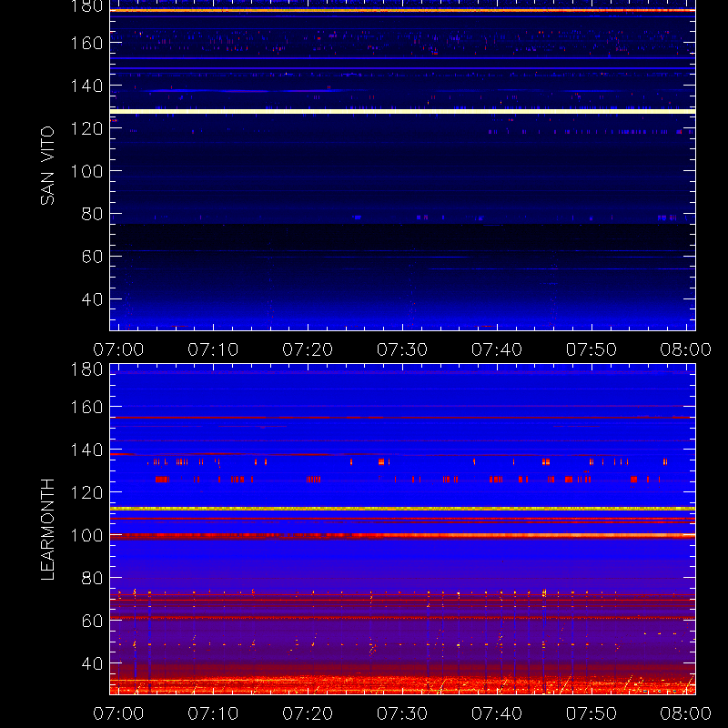
Task: Select the 40 tick label on the San Vito axis
Action: [92, 299]
